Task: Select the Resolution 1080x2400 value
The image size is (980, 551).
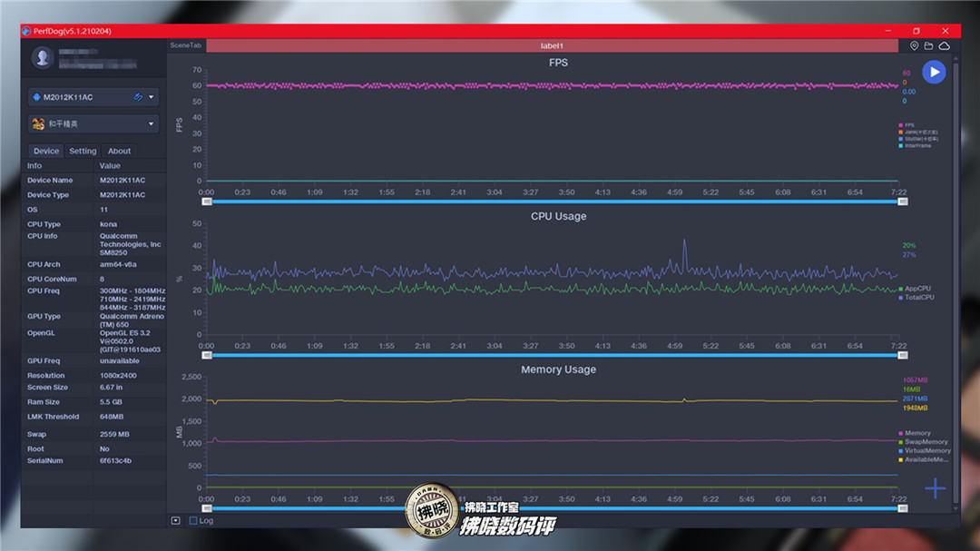Action: [x=118, y=375]
